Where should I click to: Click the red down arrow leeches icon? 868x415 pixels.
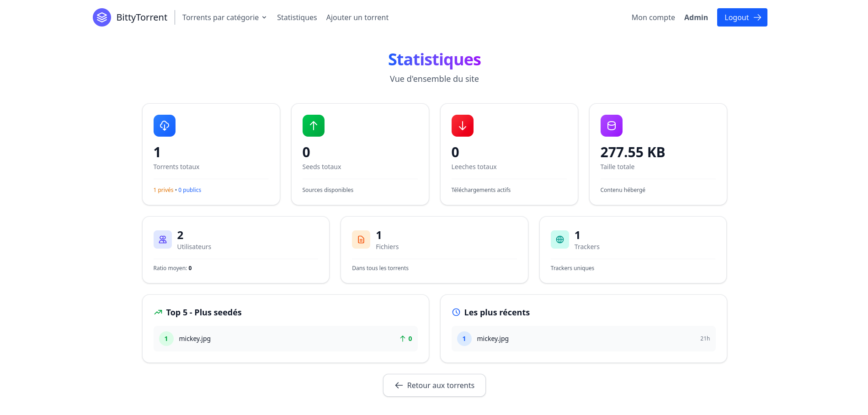(x=463, y=126)
